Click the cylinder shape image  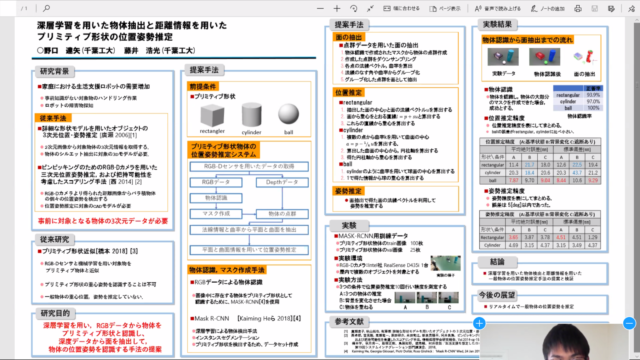pos(251,115)
